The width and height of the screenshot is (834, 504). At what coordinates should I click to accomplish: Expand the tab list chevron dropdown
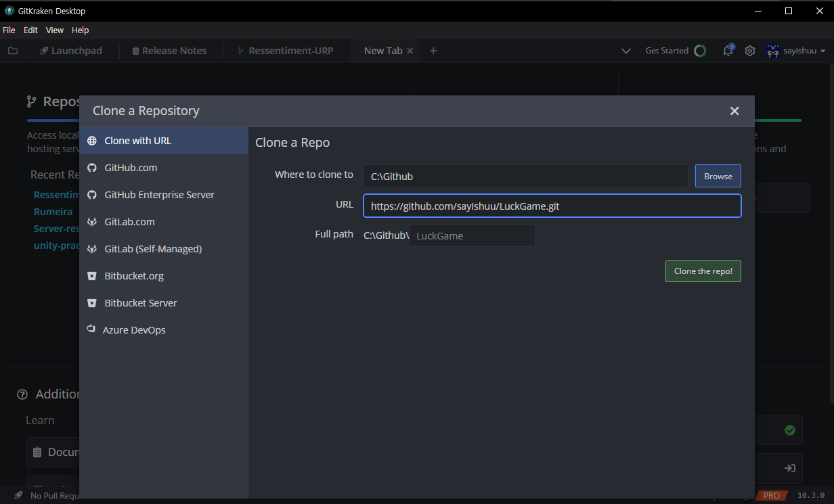(626, 51)
